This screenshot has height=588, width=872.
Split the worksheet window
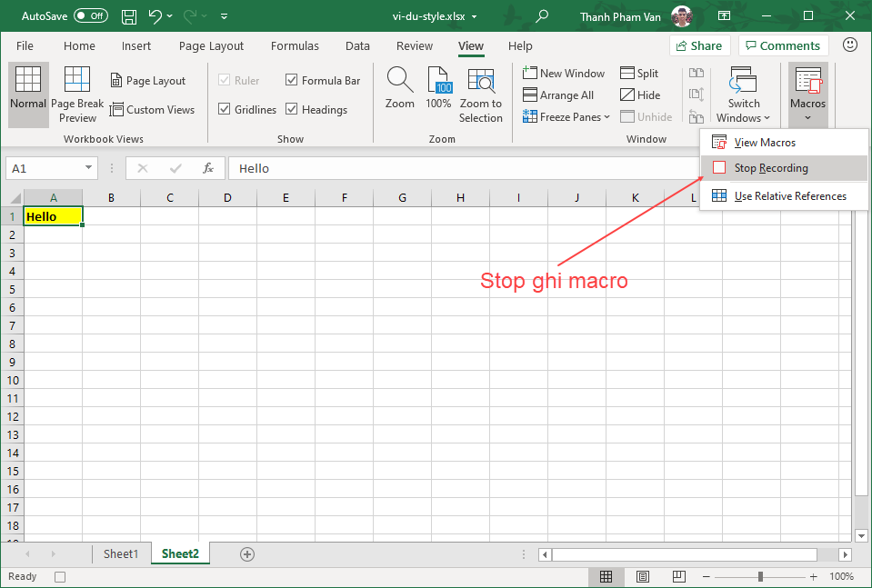(639, 73)
